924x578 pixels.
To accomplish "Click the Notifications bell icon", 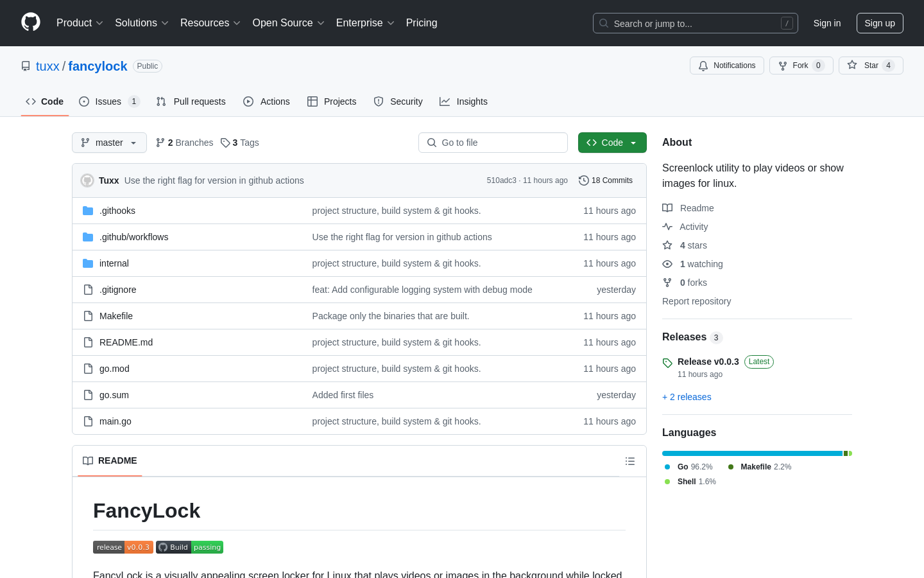I will pos(703,66).
